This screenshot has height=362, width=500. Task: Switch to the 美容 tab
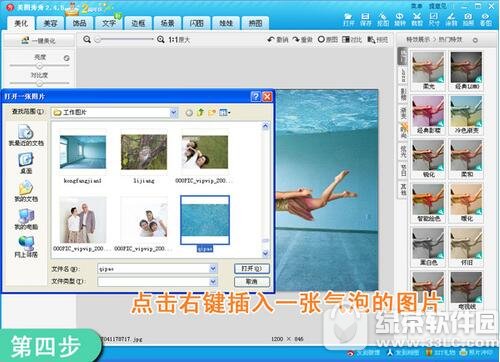(50, 23)
